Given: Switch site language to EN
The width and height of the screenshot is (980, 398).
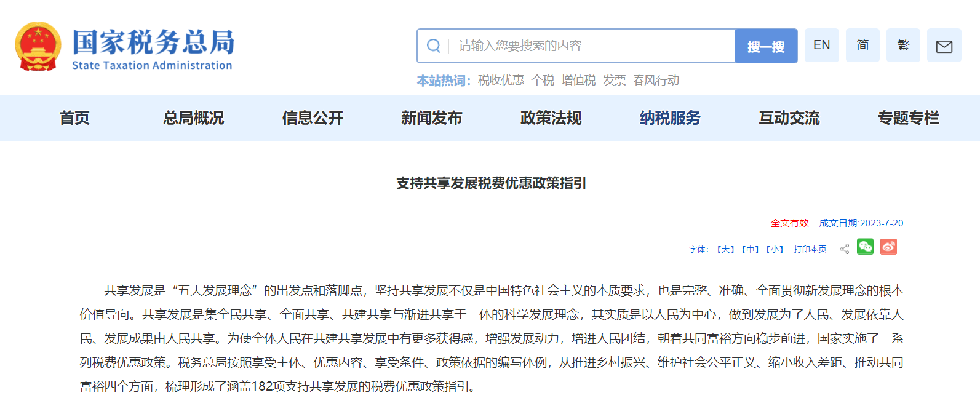Looking at the screenshot, I should pyautogui.click(x=821, y=46).
